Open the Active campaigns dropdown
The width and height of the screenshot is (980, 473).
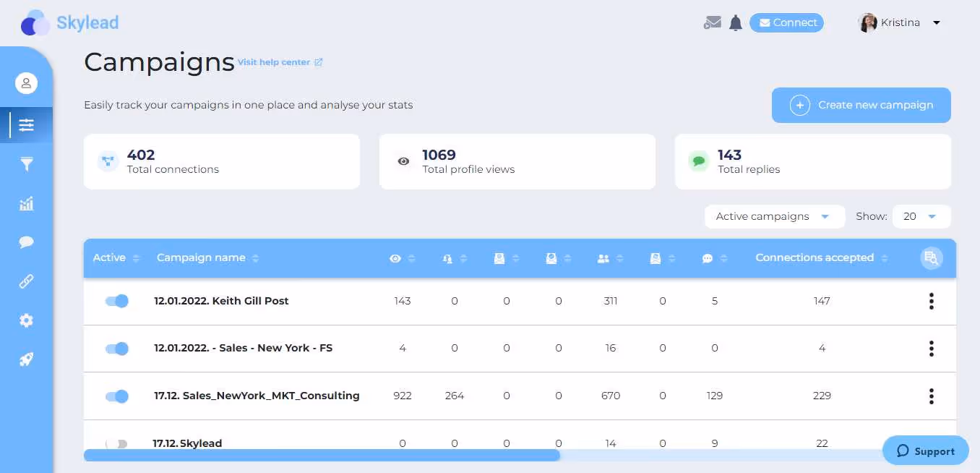point(774,216)
